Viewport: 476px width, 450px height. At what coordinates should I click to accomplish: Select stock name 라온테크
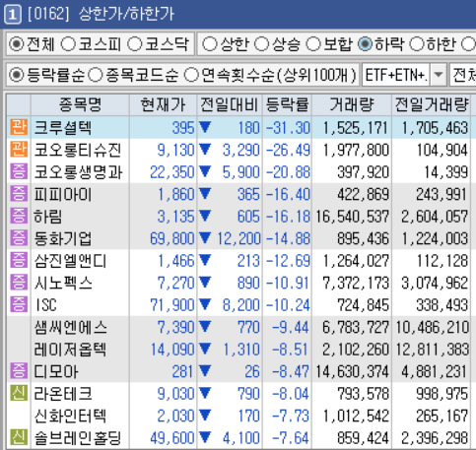(x=63, y=394)
